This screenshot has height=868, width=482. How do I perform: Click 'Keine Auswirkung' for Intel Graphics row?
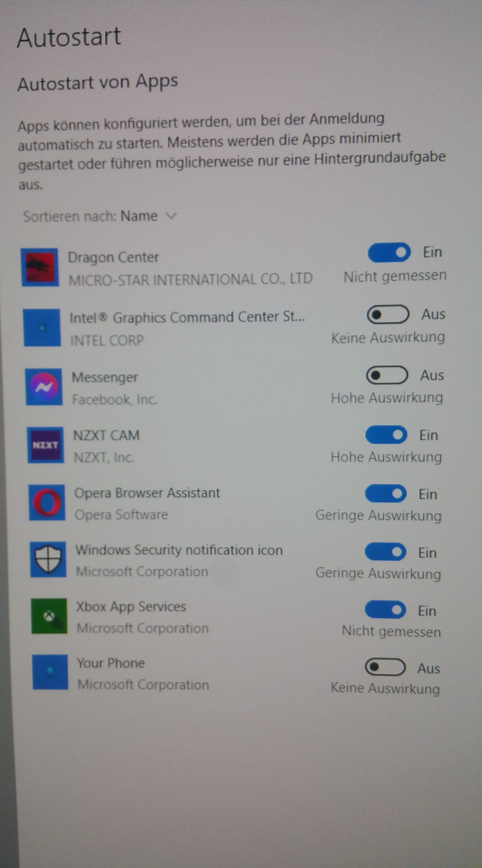[x=388, y=338]
